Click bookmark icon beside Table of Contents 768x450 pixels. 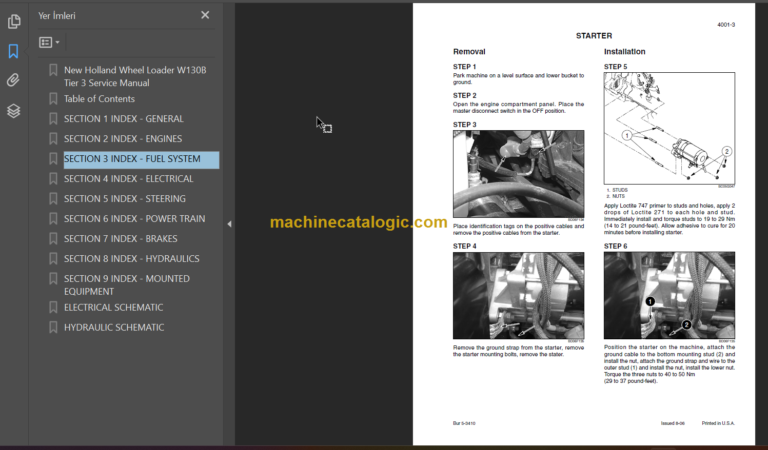point(53,99)
